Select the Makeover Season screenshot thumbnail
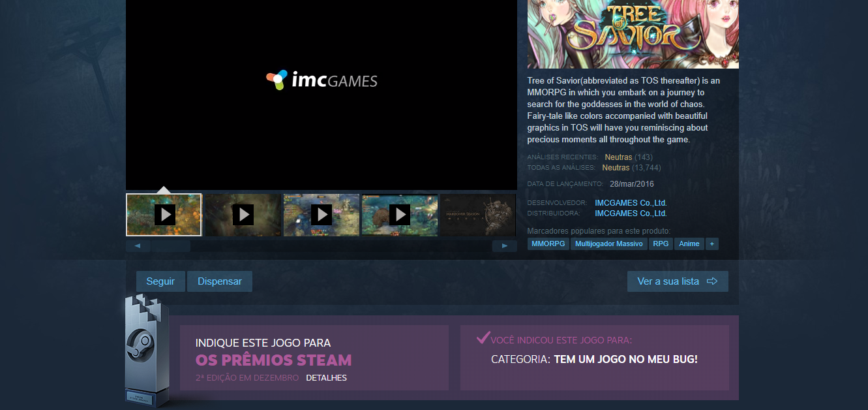 [478, 214]
